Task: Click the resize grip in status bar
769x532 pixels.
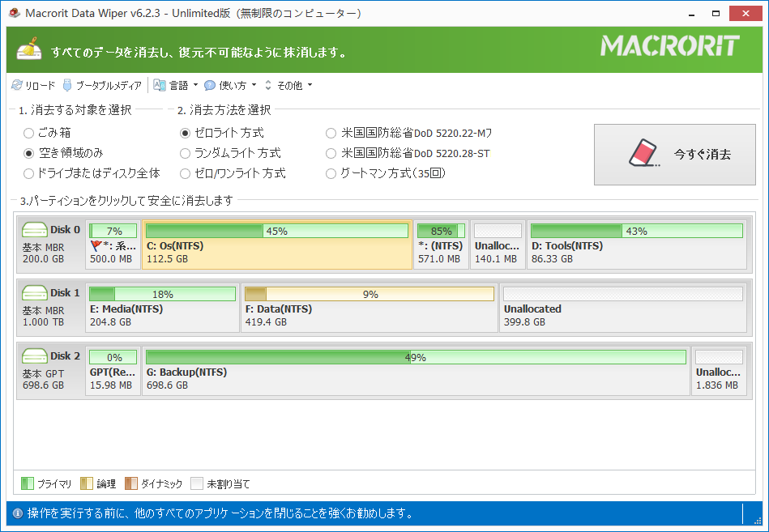Action: [758, 520]
